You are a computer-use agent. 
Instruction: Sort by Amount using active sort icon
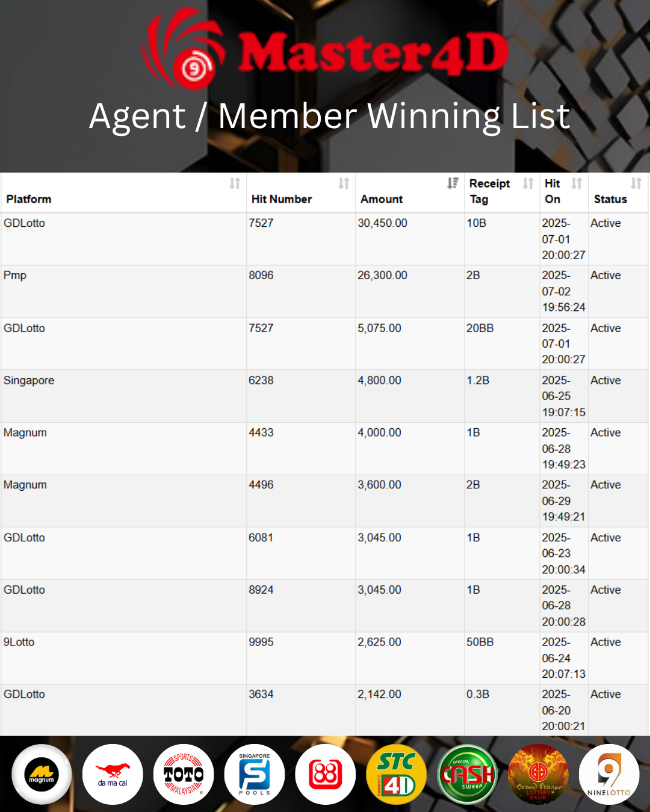[453, 183]
